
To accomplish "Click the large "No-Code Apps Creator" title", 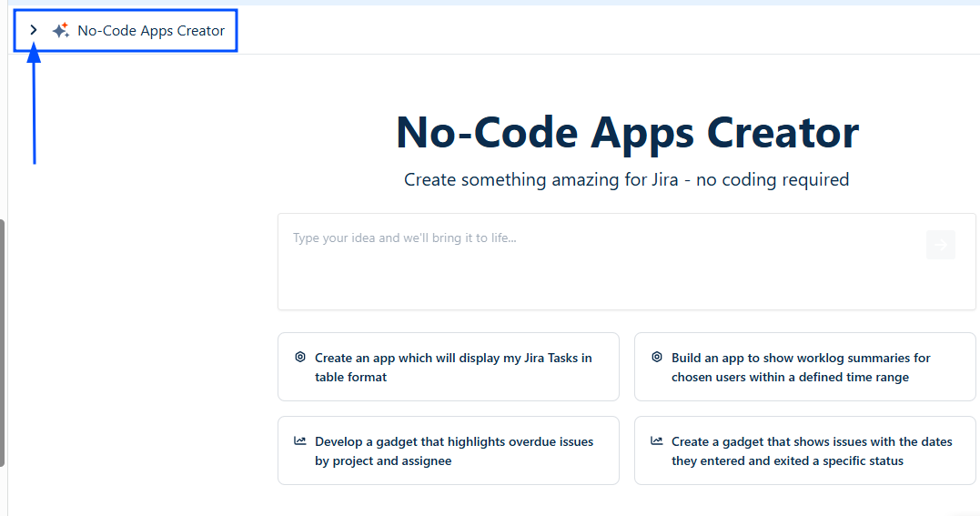I will click(627, 133).
